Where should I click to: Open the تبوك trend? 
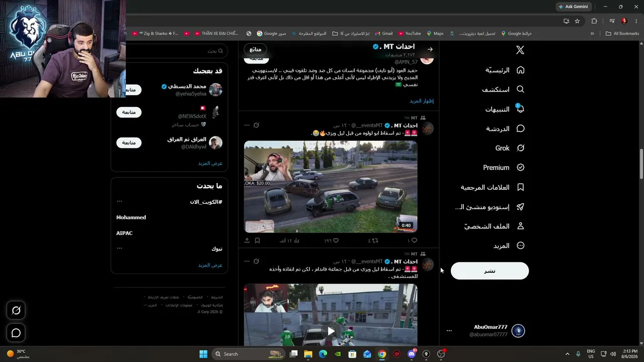(x=217, y=249)
